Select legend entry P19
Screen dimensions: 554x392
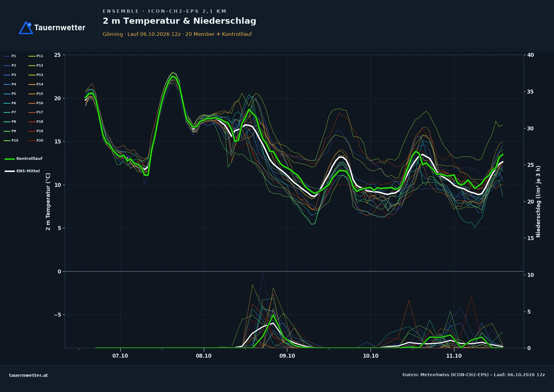pos(36,131)
